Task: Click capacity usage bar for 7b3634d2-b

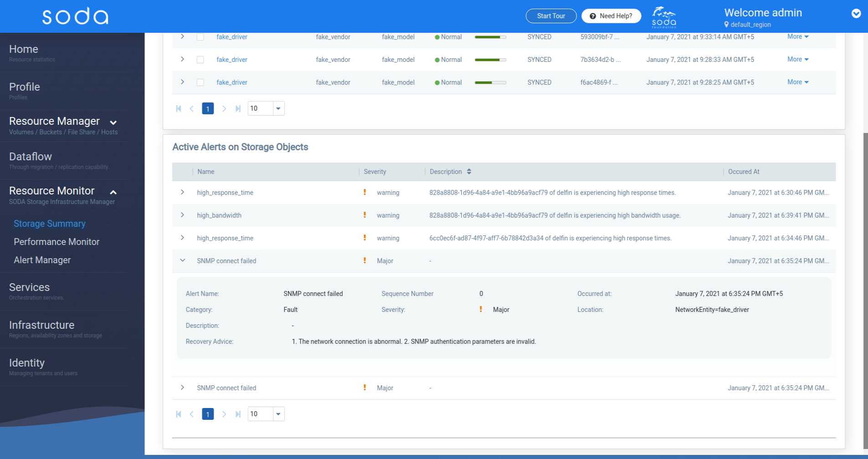Action: pos(490,60)
